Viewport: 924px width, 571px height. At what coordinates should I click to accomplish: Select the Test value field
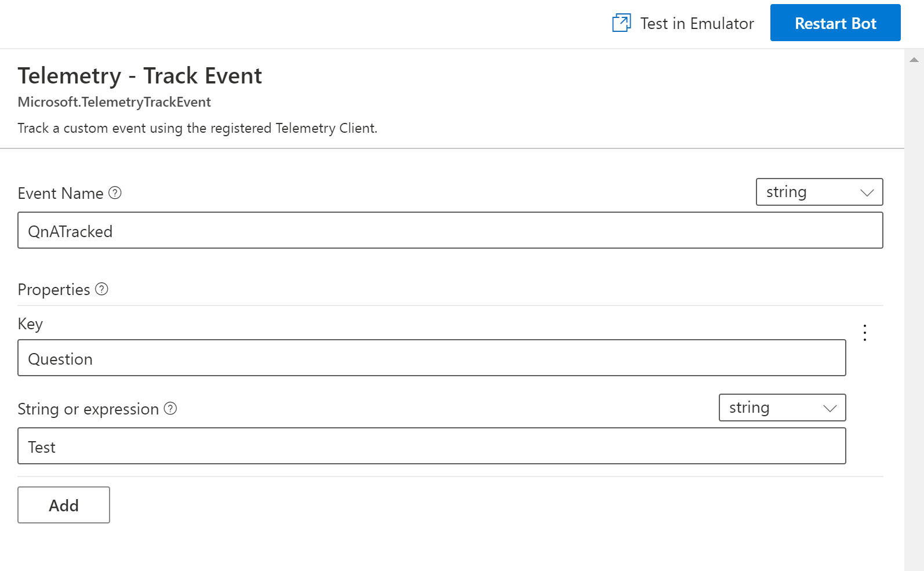(431, 446)
